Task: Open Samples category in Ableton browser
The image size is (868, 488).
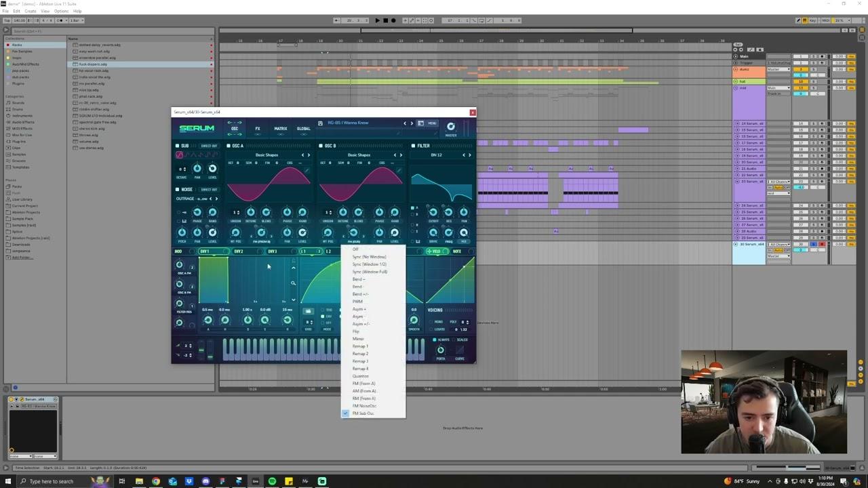Action: click(18, 154)
